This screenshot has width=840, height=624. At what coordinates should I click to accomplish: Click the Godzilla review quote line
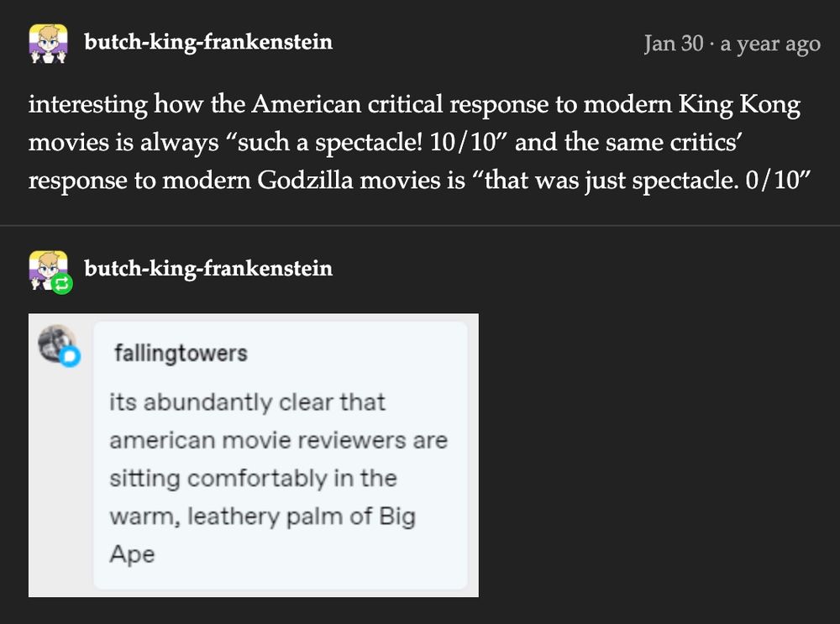coord(420,180)
